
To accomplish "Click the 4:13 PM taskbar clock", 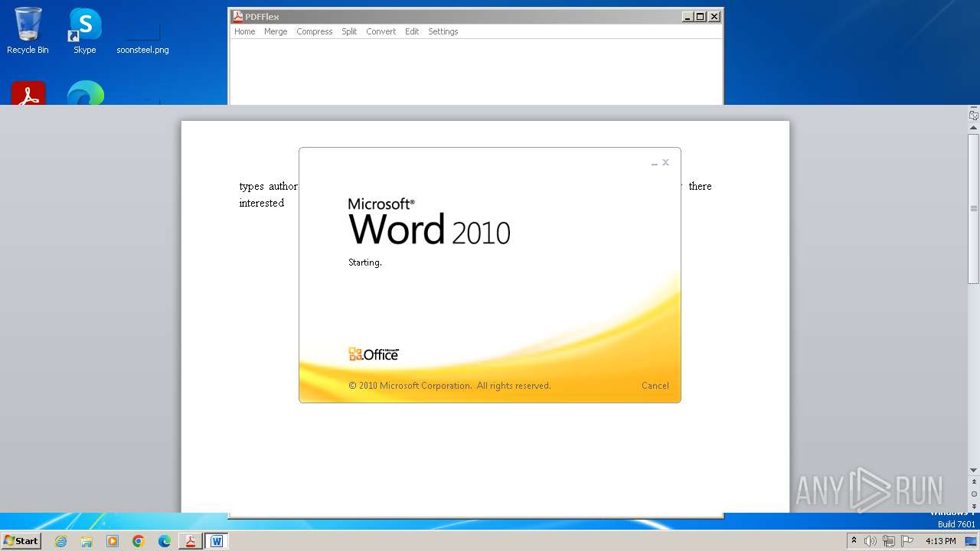I will [x=940, y=541].
